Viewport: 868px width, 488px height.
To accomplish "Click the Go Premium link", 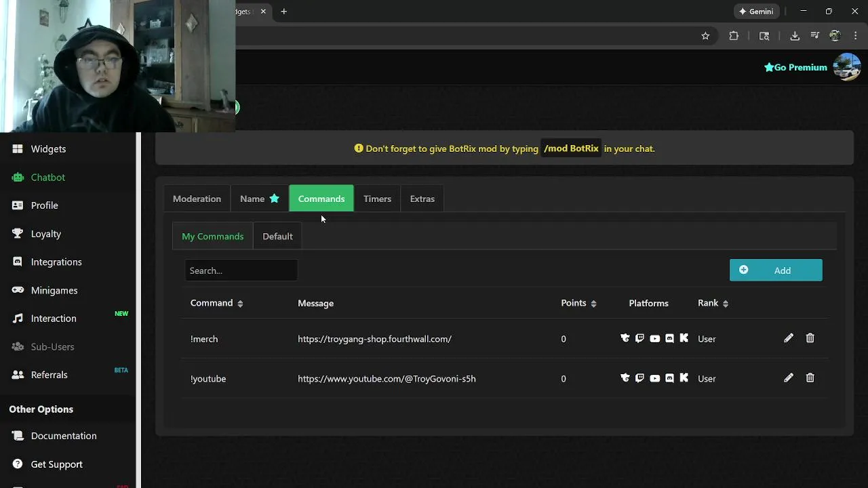I will 795,67.
